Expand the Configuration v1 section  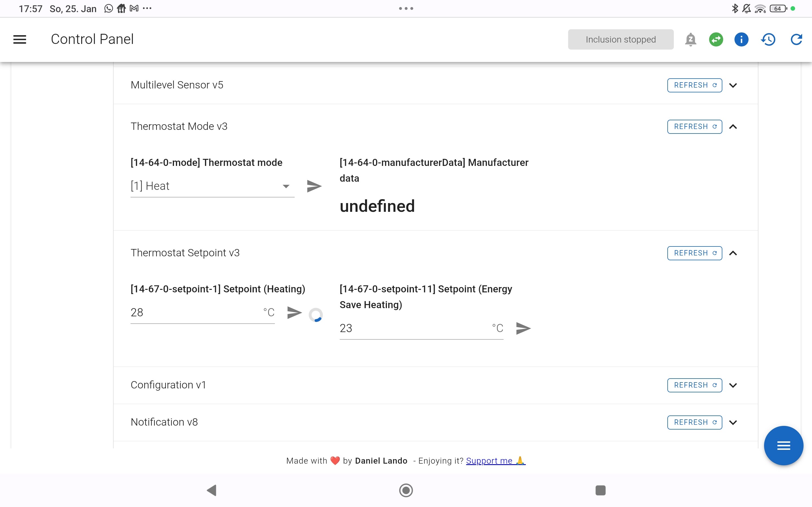(x=733, y=385)
